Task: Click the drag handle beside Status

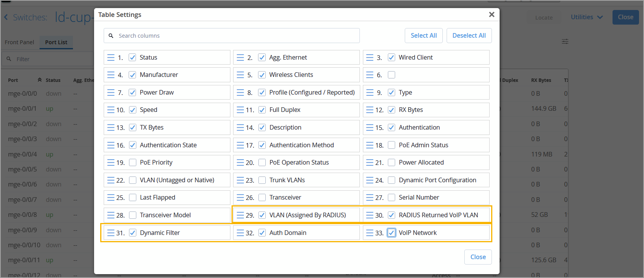Action: [111, 58]
